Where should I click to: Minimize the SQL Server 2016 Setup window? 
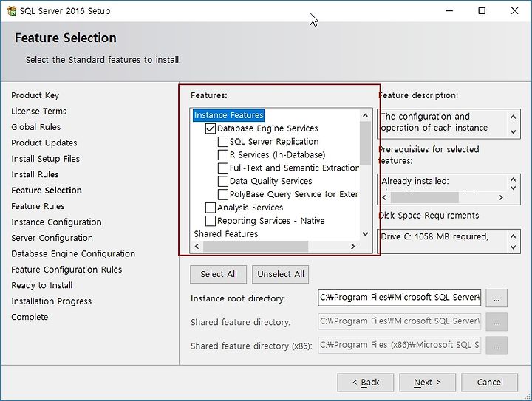[x=449, y=11]
